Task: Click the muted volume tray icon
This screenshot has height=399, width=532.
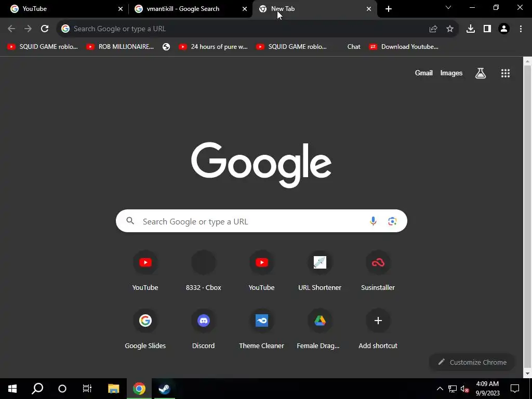Action: tap(464, 389)
